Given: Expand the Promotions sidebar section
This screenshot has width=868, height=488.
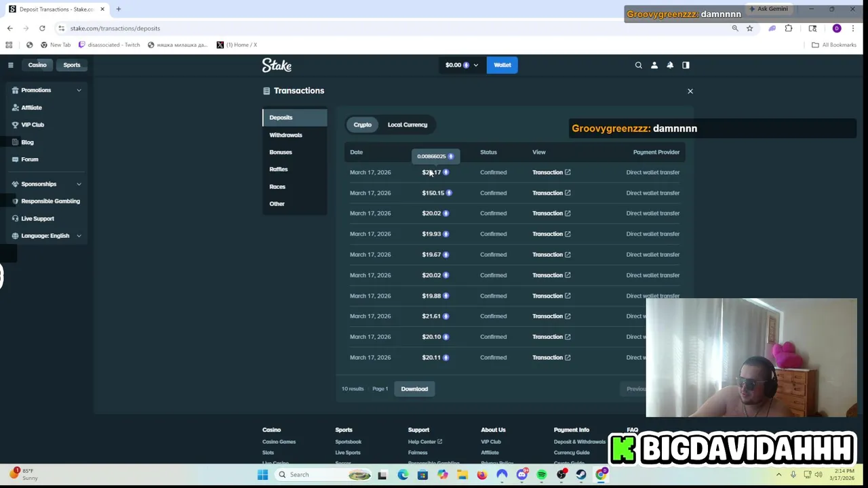Looking at the screenshot, I should [46, 90].
